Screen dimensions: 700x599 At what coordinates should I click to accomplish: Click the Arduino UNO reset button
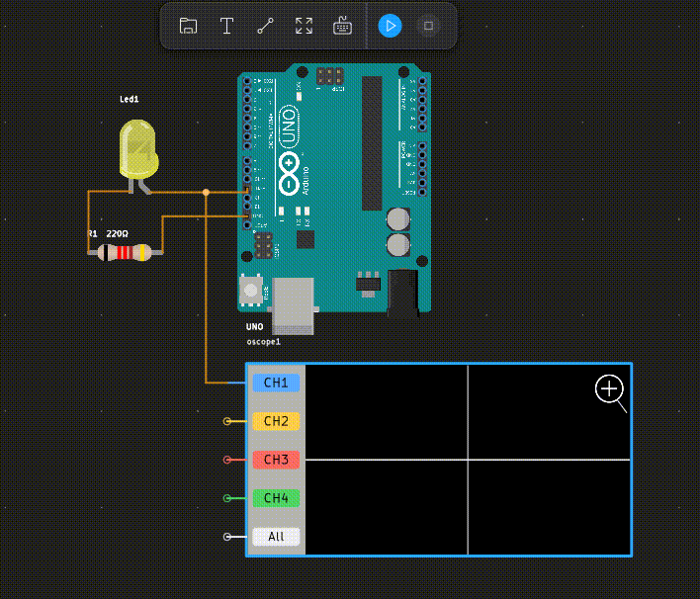(x=251, y=291)
